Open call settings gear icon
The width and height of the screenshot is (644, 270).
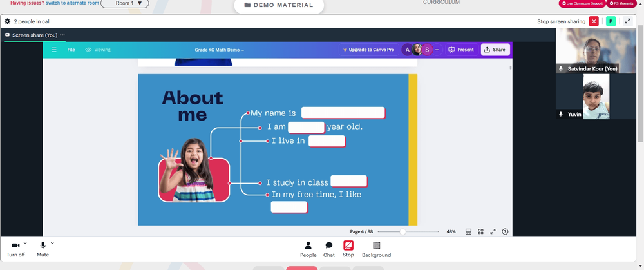pos(7,21)
